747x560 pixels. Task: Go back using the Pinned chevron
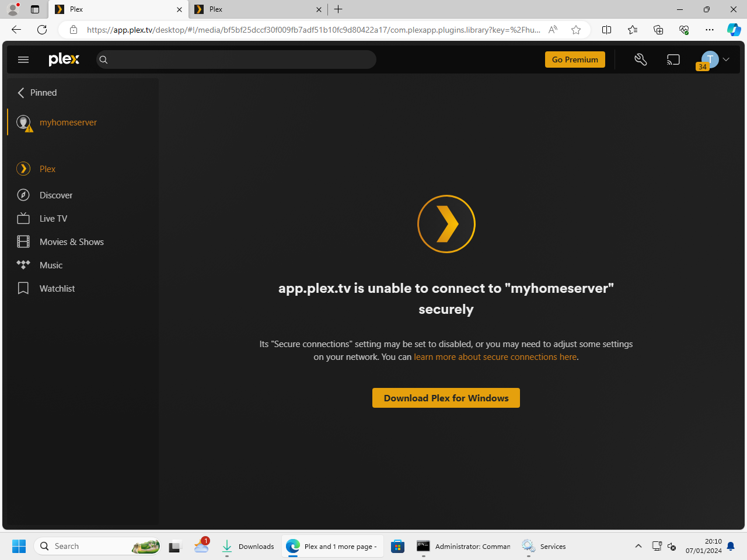(x=21, y=93)
